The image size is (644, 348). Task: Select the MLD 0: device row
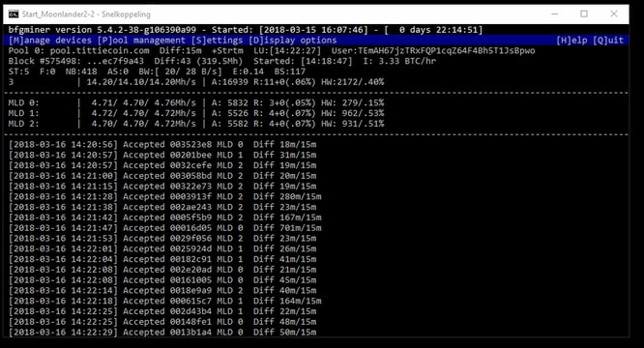click(x=196, y=103)
